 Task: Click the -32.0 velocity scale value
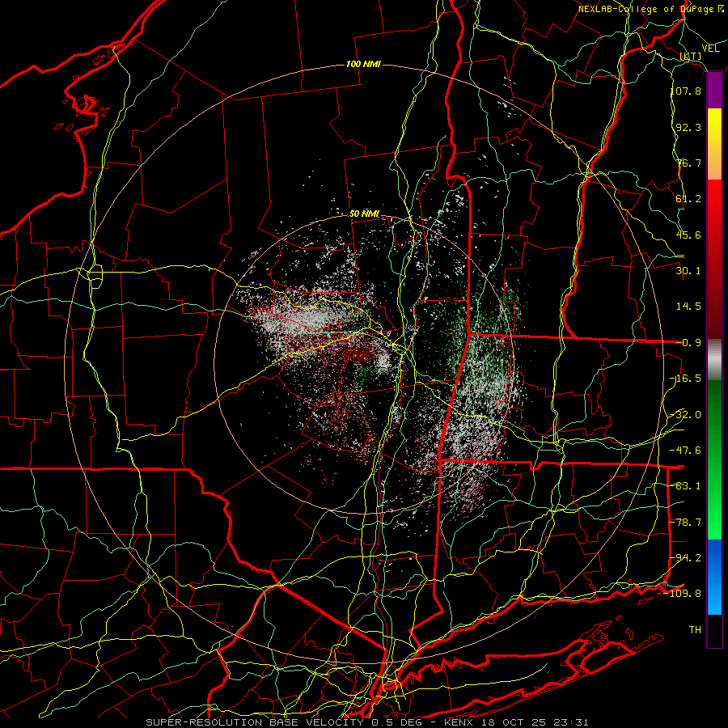686,415
